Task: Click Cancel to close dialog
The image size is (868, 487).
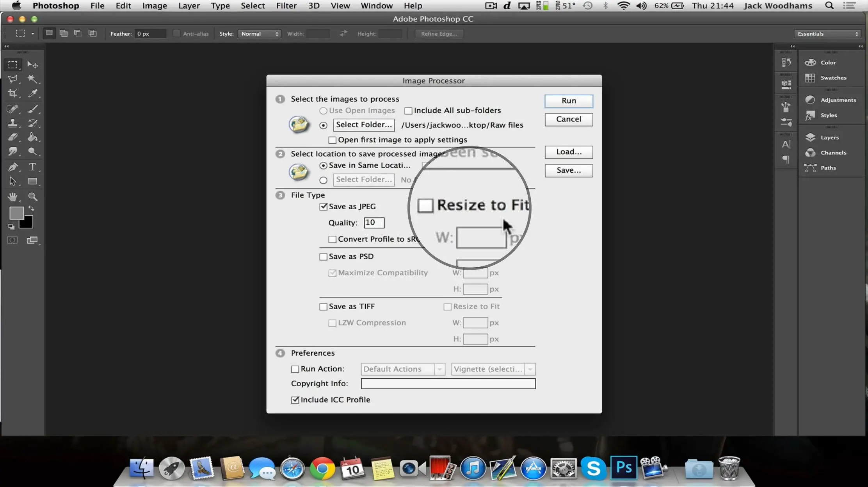Action: 569,119
